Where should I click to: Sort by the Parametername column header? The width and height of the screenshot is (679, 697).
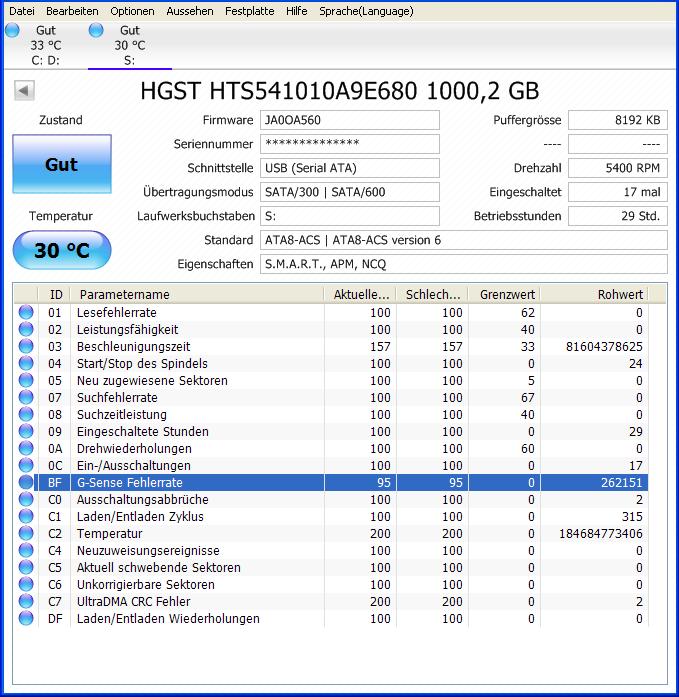[197, 294]
